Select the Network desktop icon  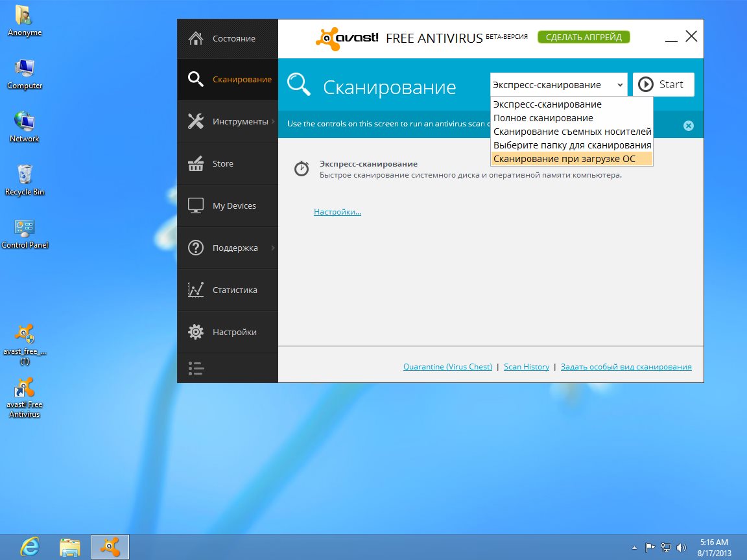click(x=24, y=126)
